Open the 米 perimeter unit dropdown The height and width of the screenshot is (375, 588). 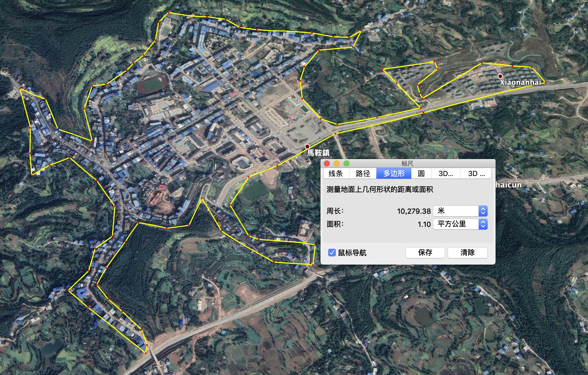[460, 211]
